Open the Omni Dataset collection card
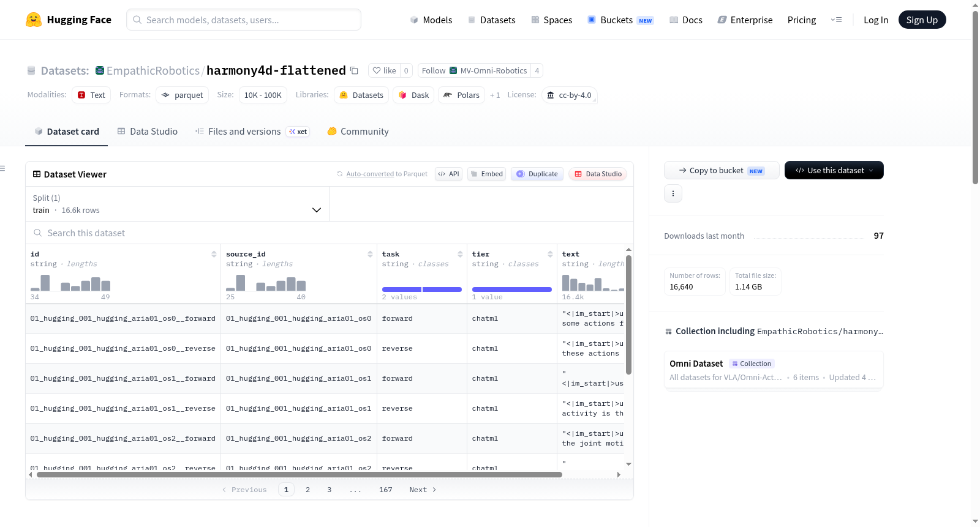This screenshot has width=980, height=527. tap(774, 370)
